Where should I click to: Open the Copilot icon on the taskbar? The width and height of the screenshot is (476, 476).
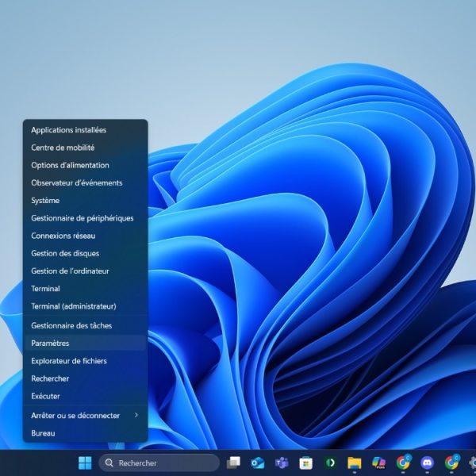point(378,463)
